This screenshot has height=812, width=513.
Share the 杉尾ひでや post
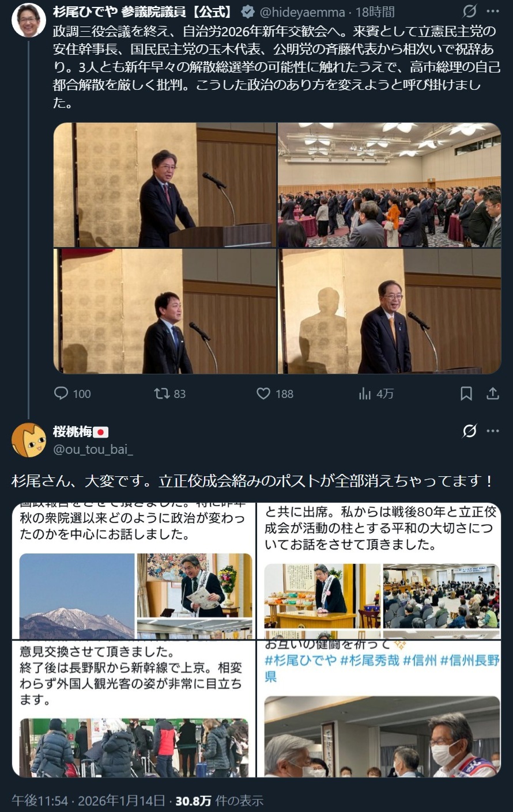[493, 393]
